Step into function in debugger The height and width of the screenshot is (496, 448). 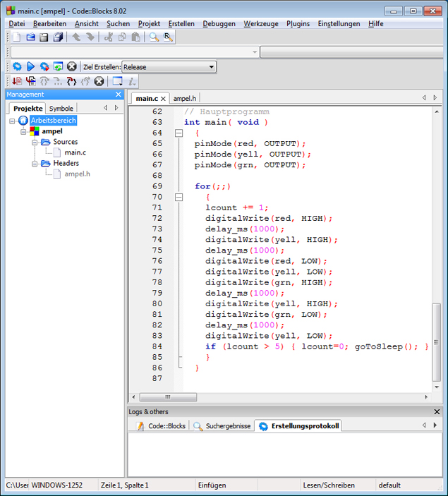[x=72, y=82]
